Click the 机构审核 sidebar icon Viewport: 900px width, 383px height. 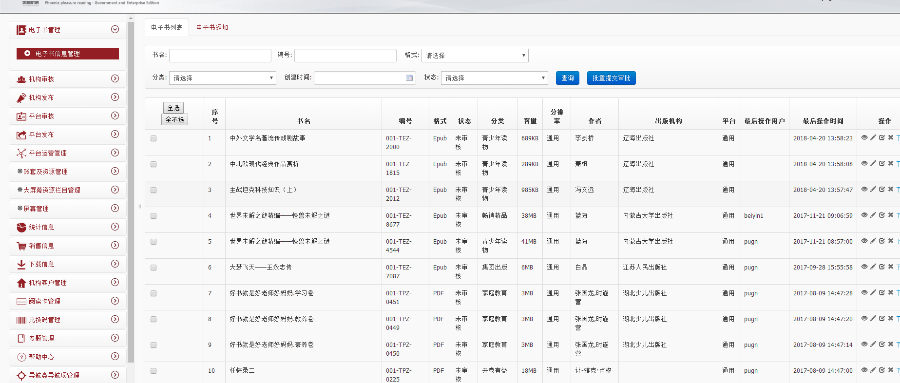[x=21, y=79]
